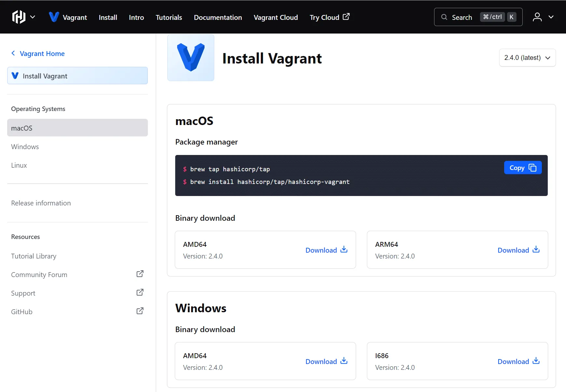Screen dimensions: 566x392
Task: Click the Install Vagrant page title
Action: (x=272, y=59)
